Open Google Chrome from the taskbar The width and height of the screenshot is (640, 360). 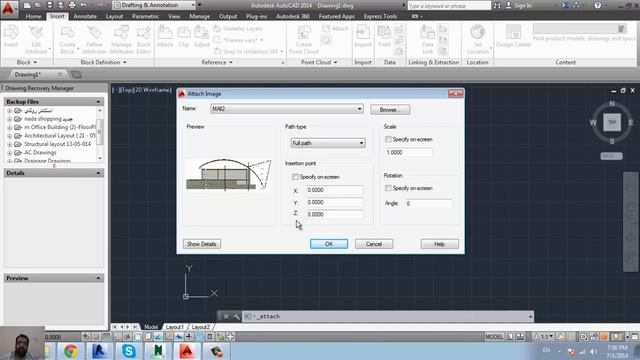[71, 351]
